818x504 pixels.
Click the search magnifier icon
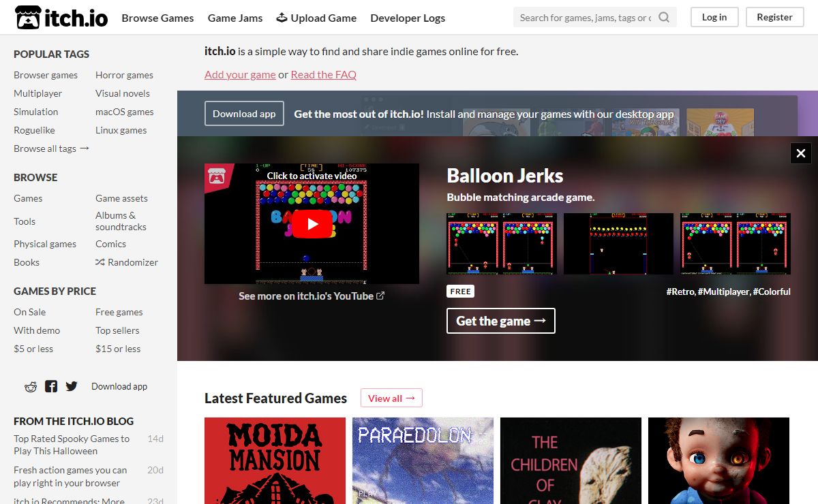[x=664, y=18]
